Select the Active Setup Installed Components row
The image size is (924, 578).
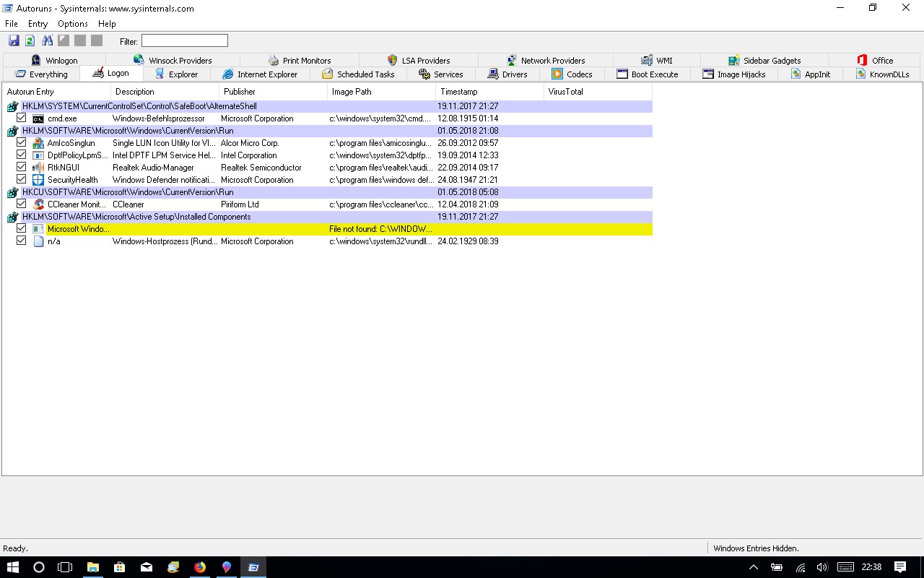pyautogui.click(x=329, y=217)
